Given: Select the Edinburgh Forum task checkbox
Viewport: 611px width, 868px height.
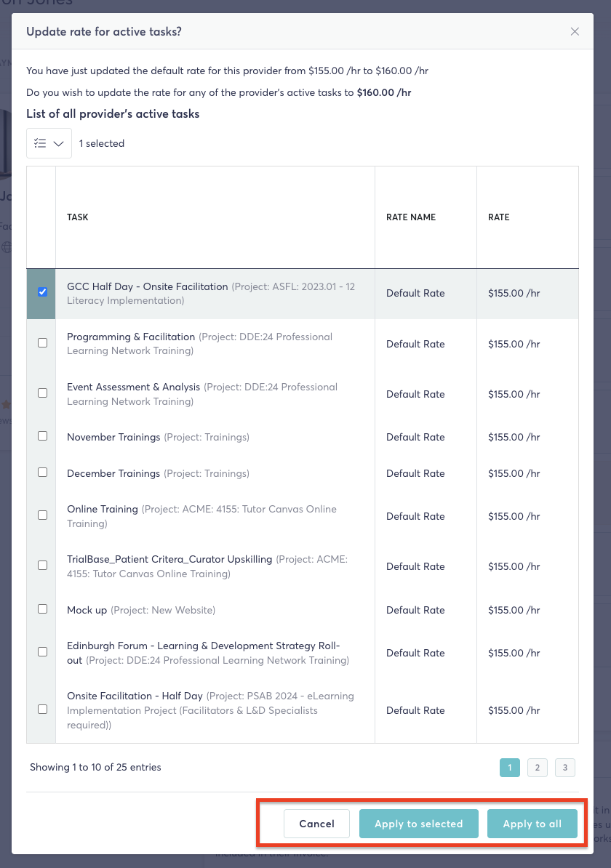Looking at the screenshot, I should [x=42, y=652].
